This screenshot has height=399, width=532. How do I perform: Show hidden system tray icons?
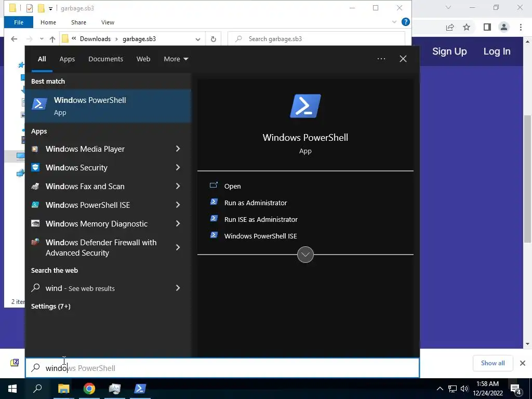pyautogui.click(x=440, y=389)
